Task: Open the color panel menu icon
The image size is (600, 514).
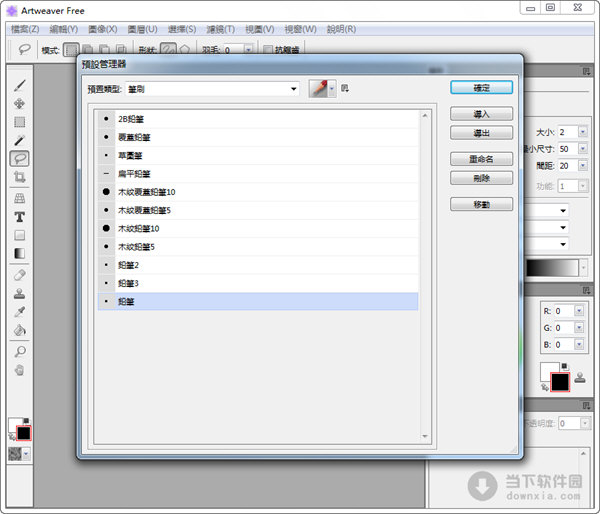Action: tap(586, 290)
